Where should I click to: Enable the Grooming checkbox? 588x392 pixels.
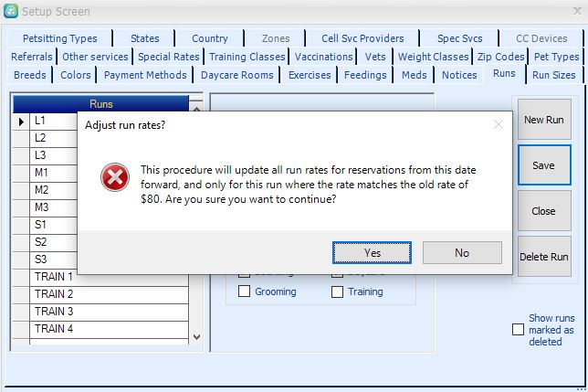click(x=245, y=292)
